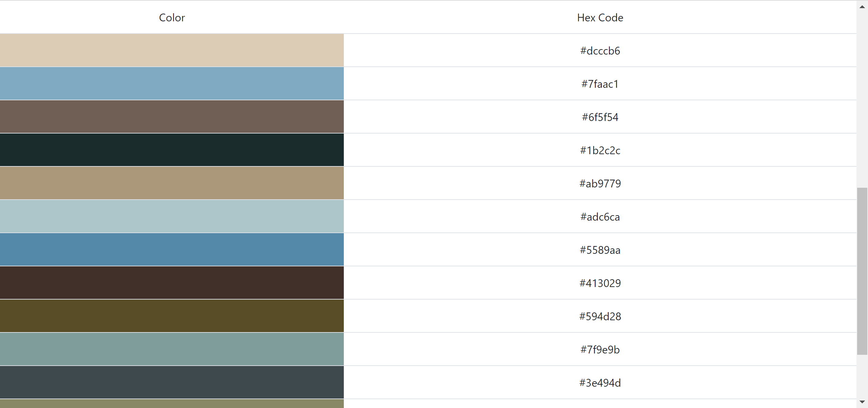This screenshot has width=868, height=408.
Task: Click the Color column header
Action: (x=172, y=17)
